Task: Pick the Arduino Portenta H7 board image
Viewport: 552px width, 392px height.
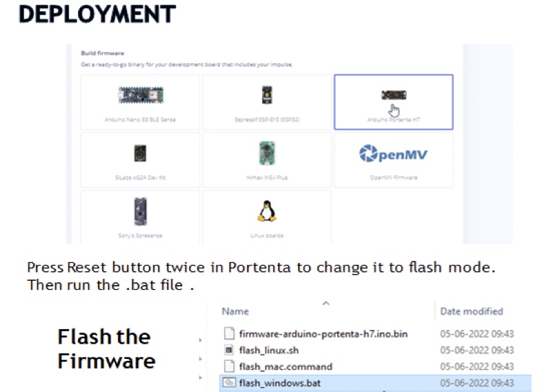Action: 393,95
